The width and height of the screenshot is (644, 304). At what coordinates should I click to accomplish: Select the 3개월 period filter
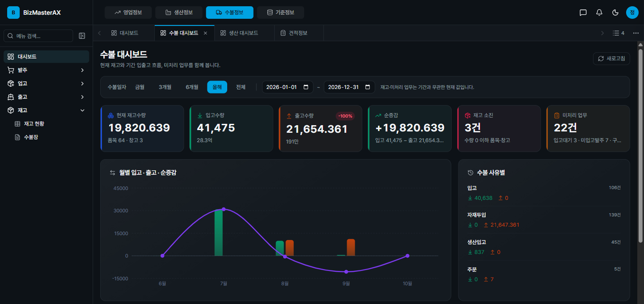coord(165,87)
